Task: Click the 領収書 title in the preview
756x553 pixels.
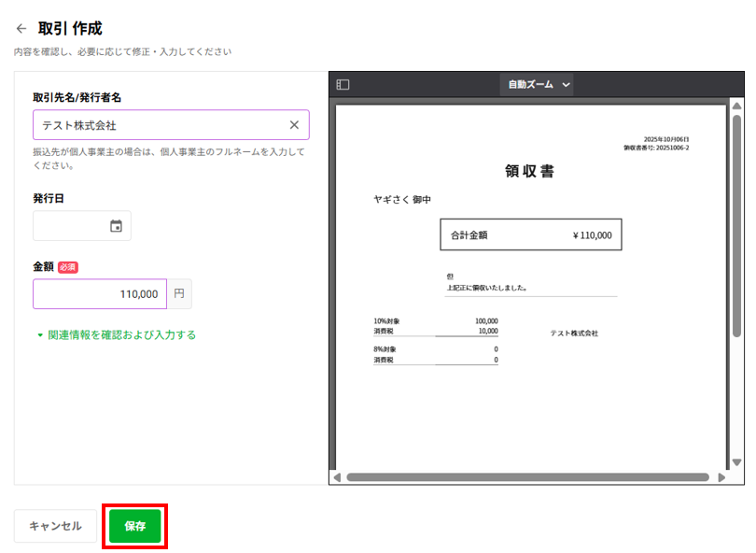Action: (x=529, y=171)
